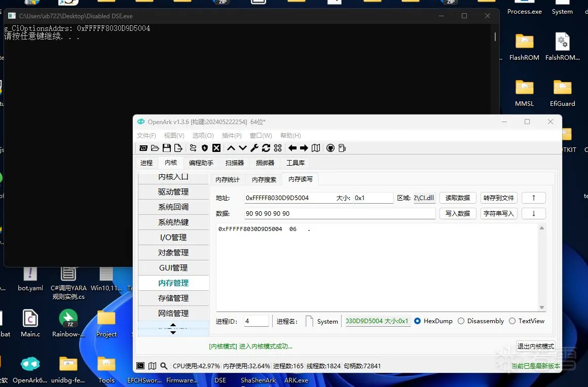Open the 视图(V) menu
The width and height of the screenshot is (588, 387).
(174, 135)
